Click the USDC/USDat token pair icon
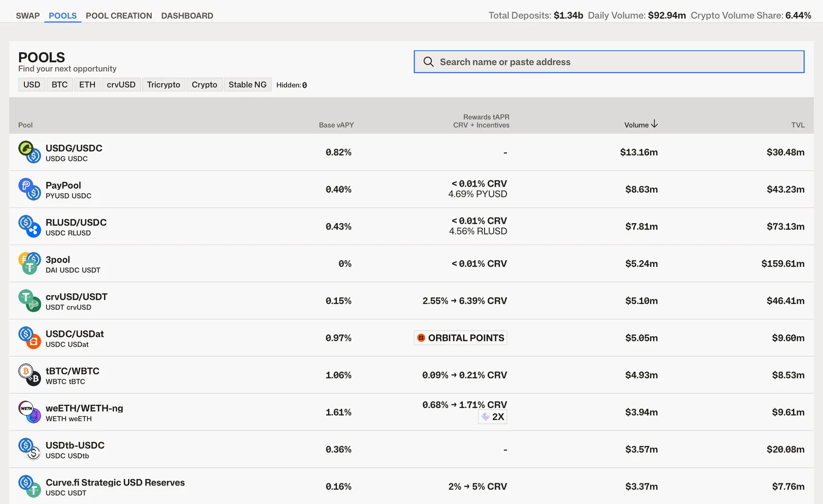Screen dimensions: 823x504 coord(29,338)
